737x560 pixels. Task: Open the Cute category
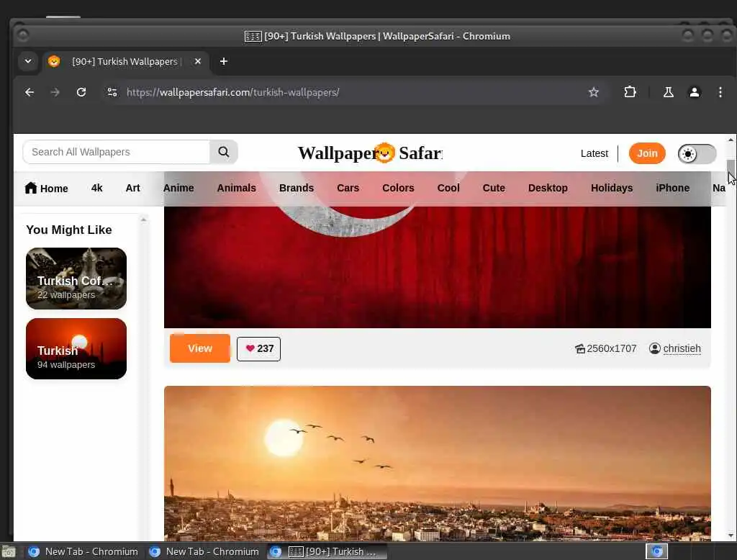click(494, 188)
